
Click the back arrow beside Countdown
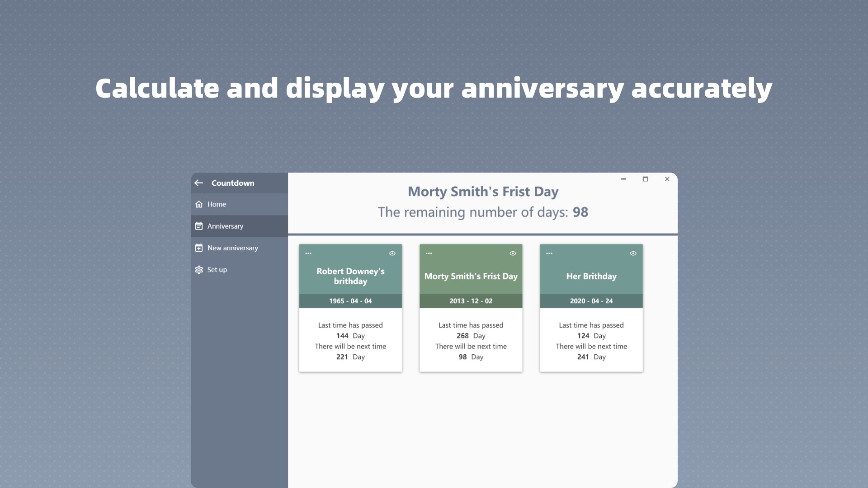[x=199, y=183]
